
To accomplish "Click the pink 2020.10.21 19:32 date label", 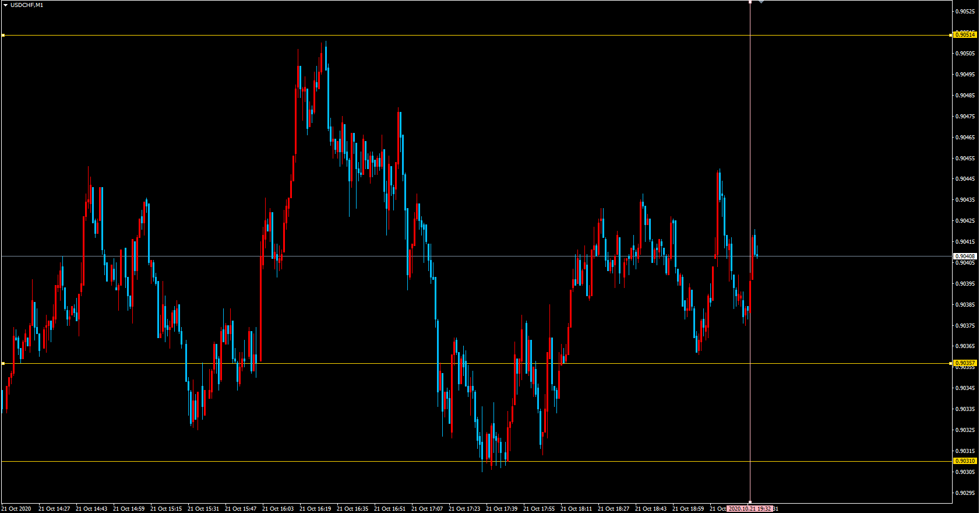I will coord(750,509).
